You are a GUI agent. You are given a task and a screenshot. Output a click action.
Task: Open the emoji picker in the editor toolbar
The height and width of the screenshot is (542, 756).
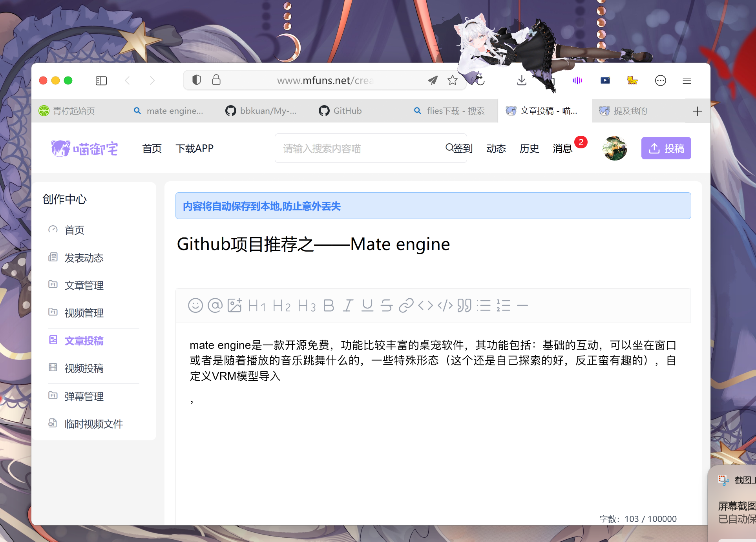pos(195,306)
